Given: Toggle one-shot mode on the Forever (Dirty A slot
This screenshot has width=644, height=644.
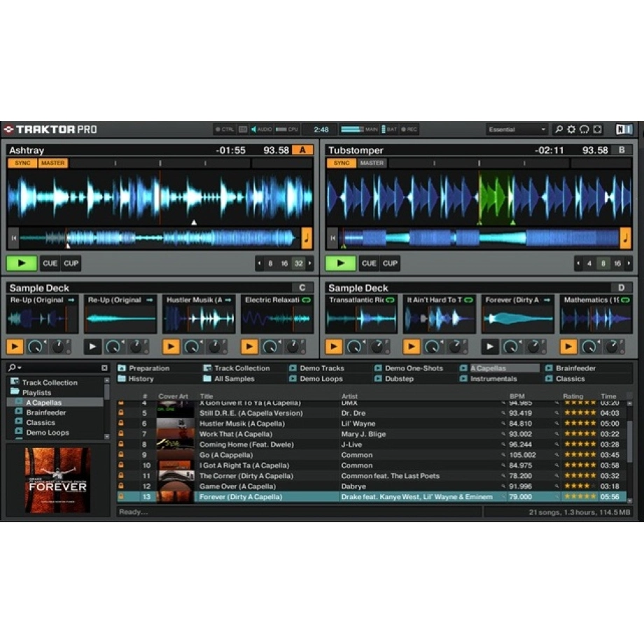Looking at the screenshot, I should [x=547, y=300].
